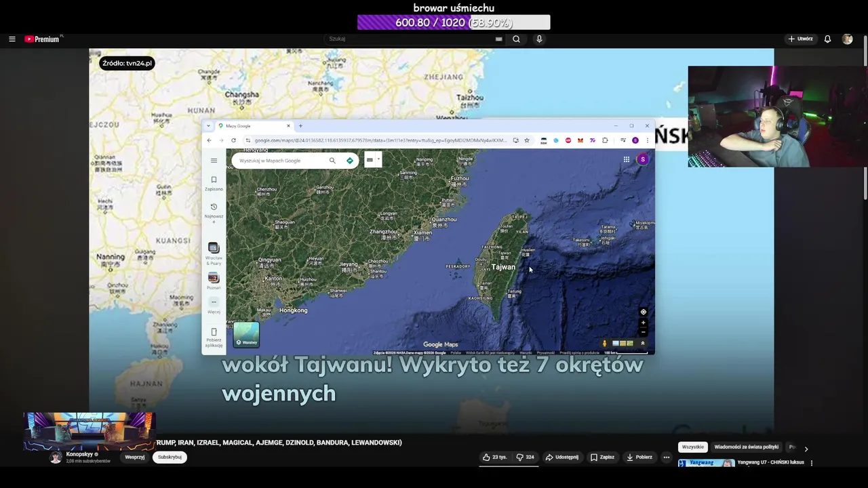The image size is (868, 488).
Task: Open the Google account S avatar in Maps
Action: [643, 159]
